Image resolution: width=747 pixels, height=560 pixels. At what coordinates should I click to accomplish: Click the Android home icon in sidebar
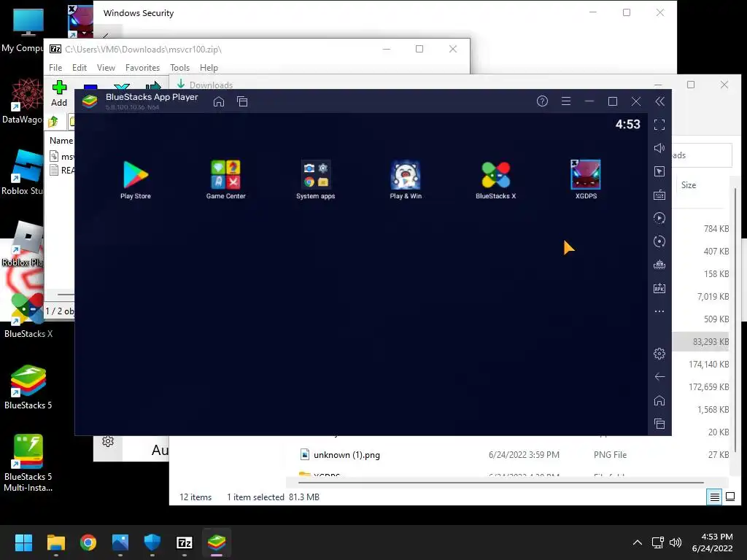coord(659,400)
